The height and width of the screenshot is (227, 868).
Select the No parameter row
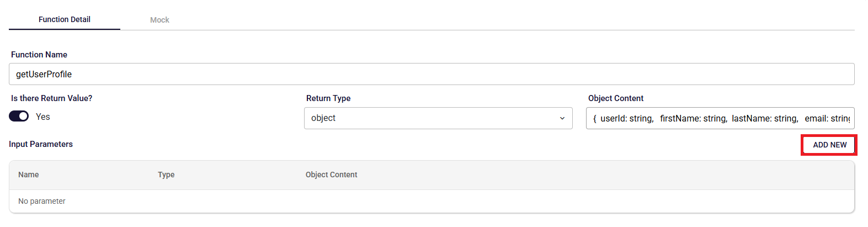point(432,201)
